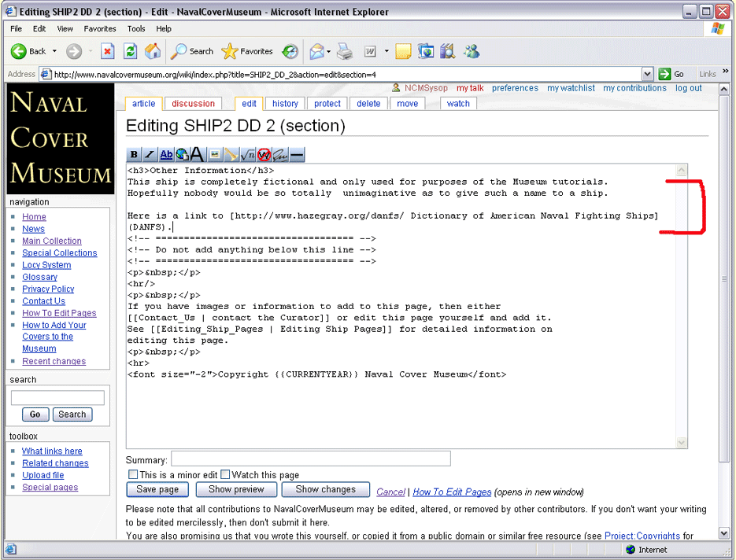The image size is (736, 560).
Task: Insert external link with globe icon
Action: tap(182, 155)
